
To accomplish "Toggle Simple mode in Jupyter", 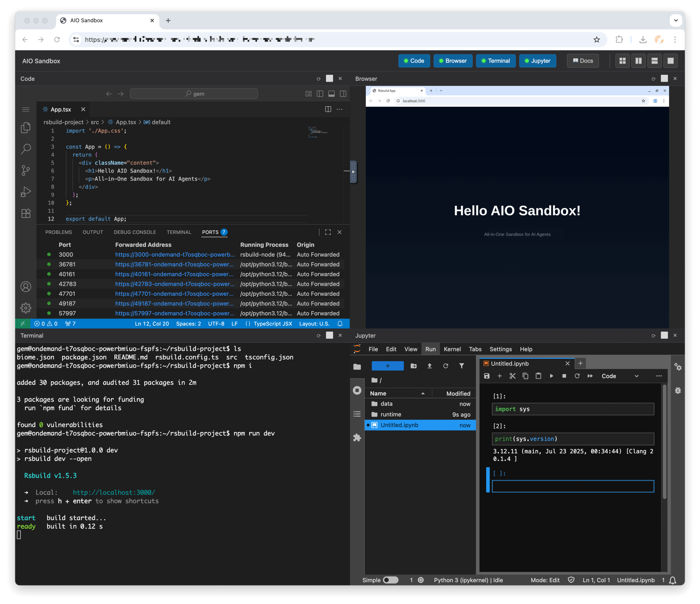I will (391, 580).
